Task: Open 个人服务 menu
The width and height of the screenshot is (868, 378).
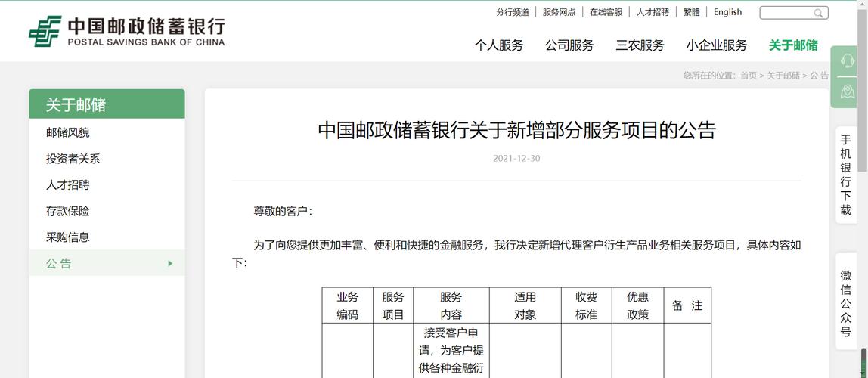Action: tap(499, 45)
